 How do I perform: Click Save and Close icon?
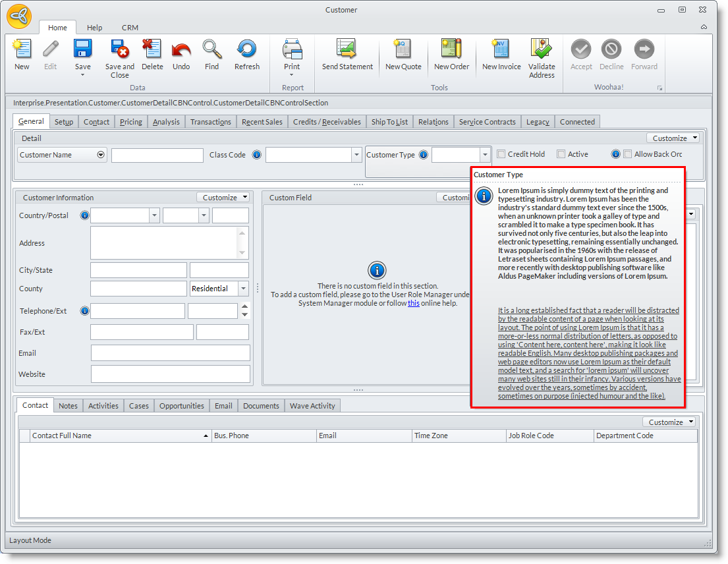pos(119,50)
